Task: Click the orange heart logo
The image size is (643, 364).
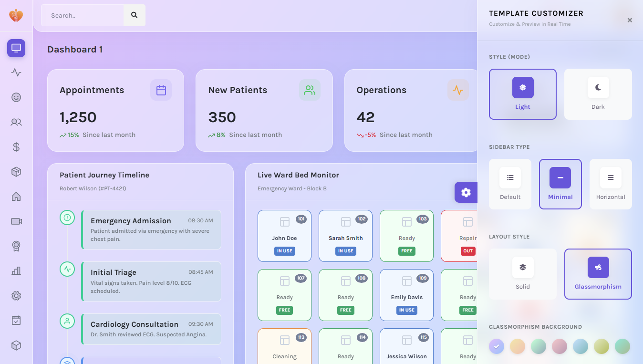Action: (x=16, y=16)
